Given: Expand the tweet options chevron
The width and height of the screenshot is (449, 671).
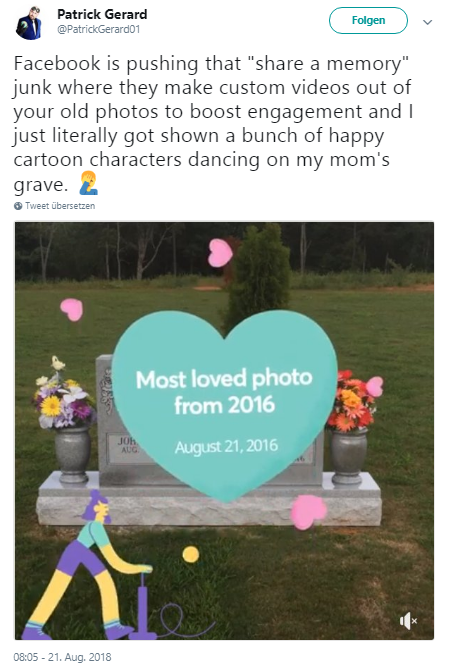Looking at the screenshot, I should click(x=427, y=22).
